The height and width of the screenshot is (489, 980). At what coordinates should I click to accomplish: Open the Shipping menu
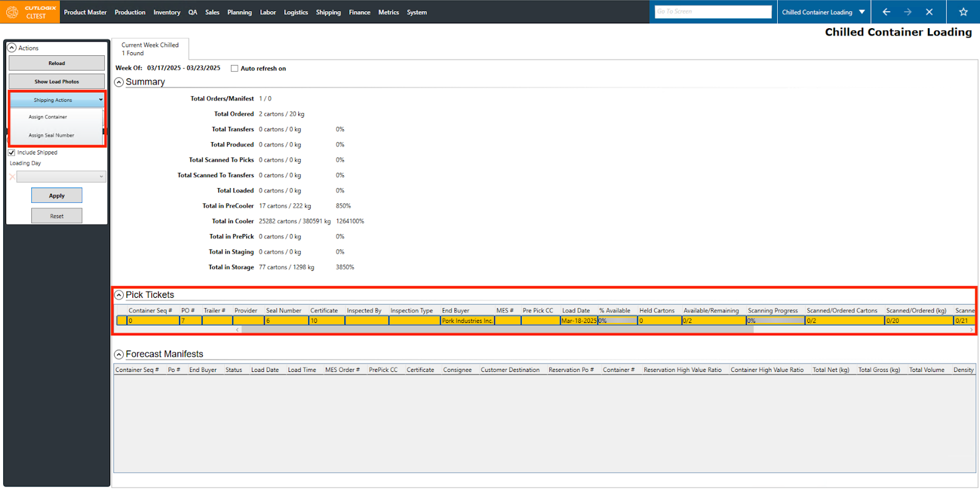328,12
